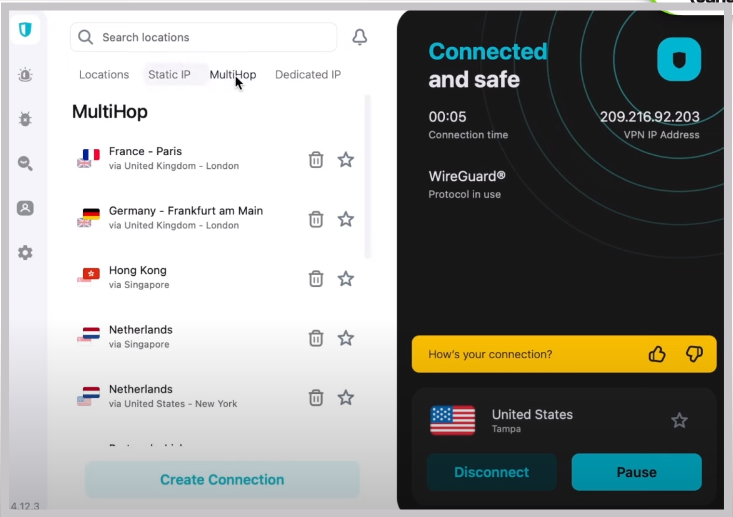Click the notifications bell icon
This screenshot has width=733, height=517.
click(x=359, y=37)
